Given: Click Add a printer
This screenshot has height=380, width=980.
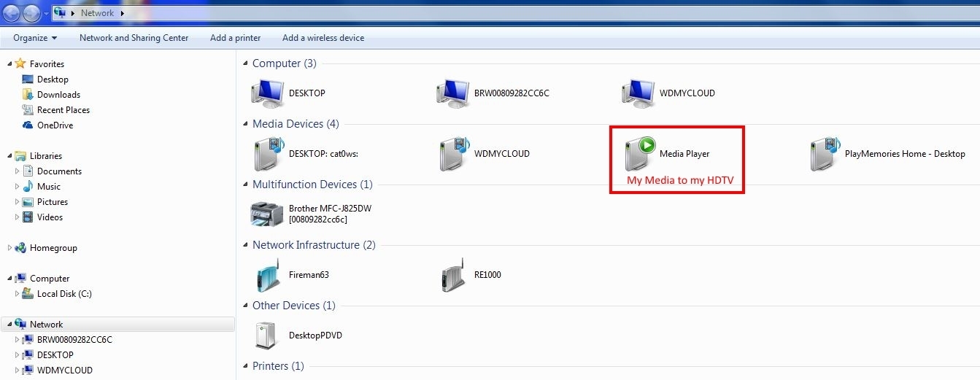Looking at the screenshot, I should (235, 38).
